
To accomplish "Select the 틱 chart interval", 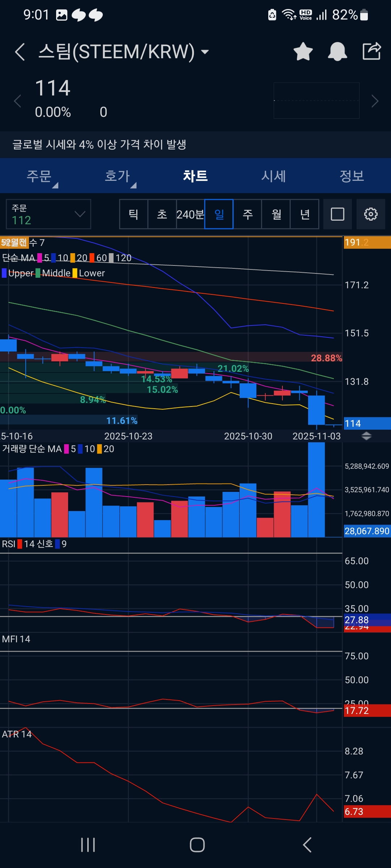I will 134,214.
